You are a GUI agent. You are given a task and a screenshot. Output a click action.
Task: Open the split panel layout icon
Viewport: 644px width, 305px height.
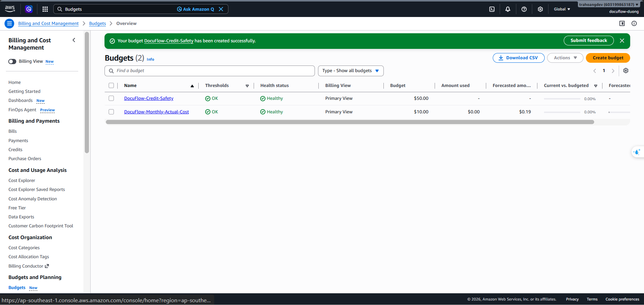tap(622, 24)
